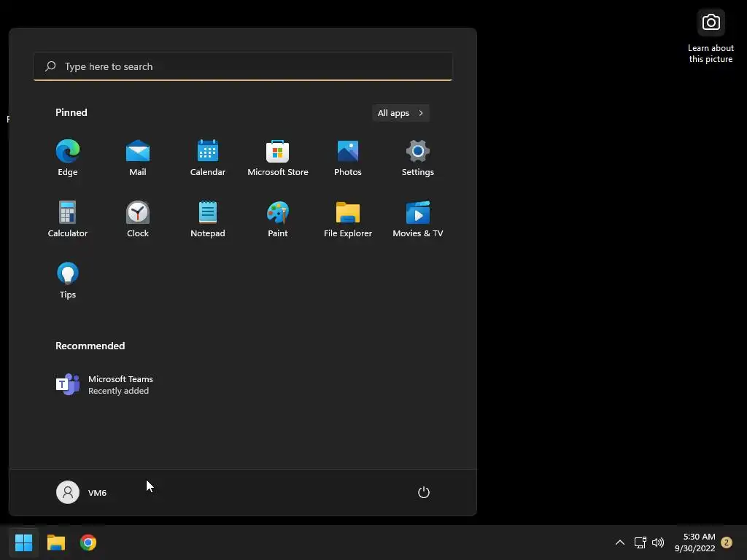Image resolution: width=747 pixels, height=560 pixels.
Task: Open the volume control tray icon
Action: click(x=658, y=542)
